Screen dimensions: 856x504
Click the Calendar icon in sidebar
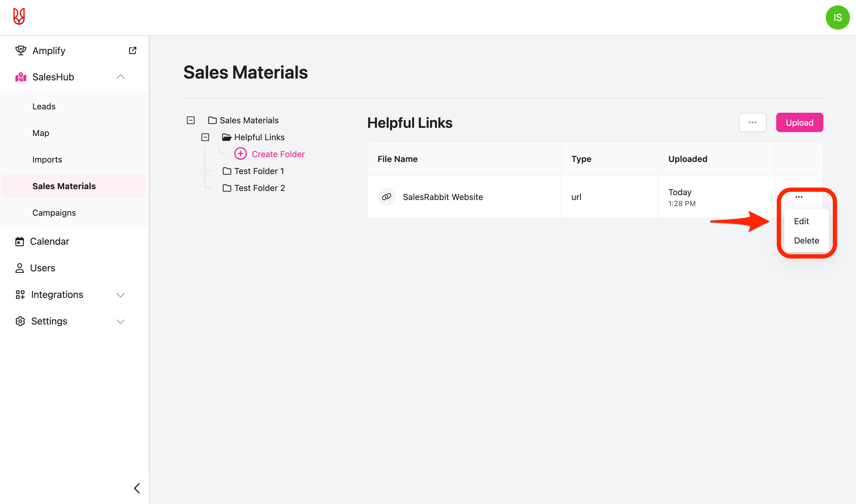point(20,241)
